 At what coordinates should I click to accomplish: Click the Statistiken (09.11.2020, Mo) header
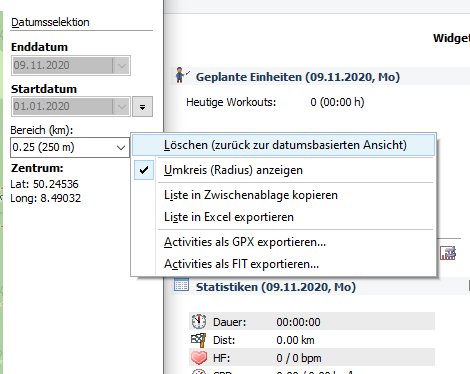click(276, 287)
